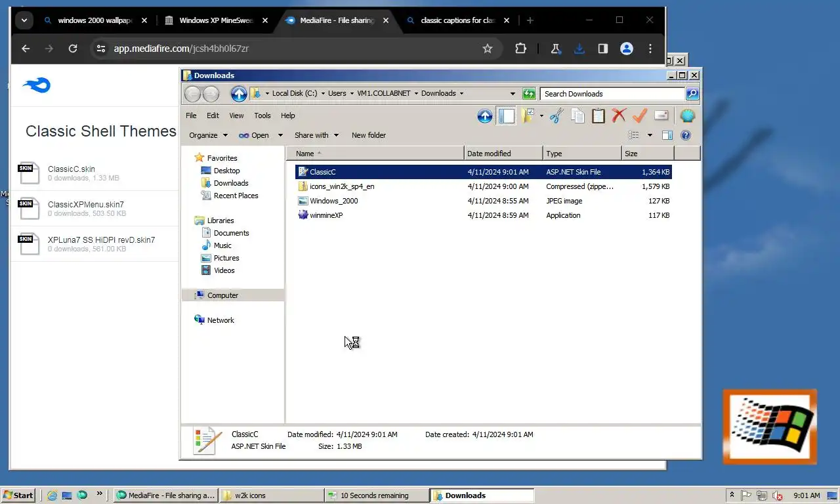This screenshot has width=840, height=504.
Task: Open the dropdown arrow next to Open
Action: click(280, 135)
